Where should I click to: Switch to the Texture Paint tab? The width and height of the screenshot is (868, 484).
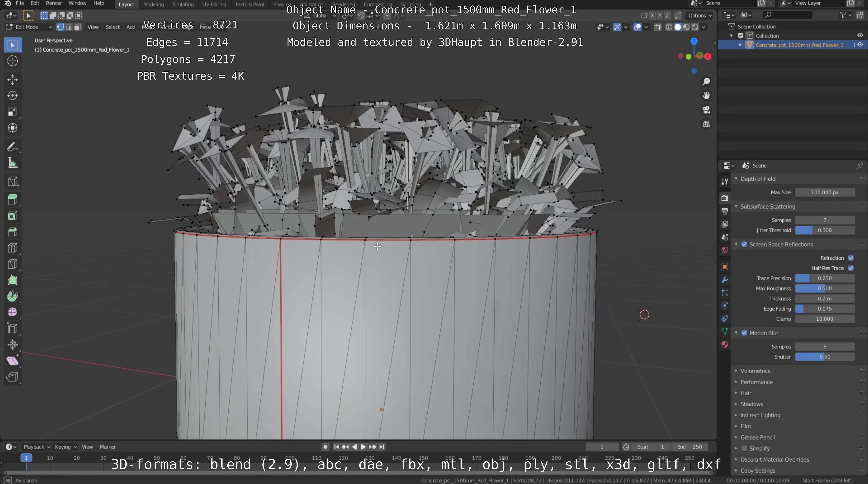249,4
